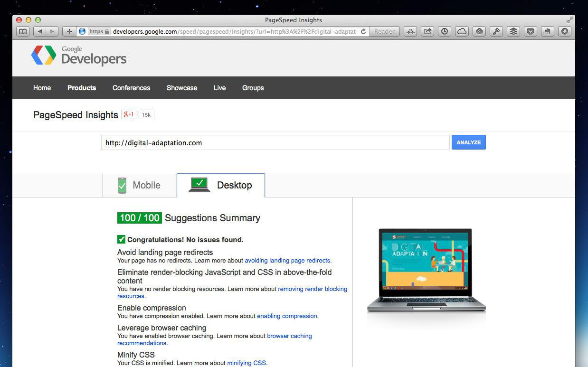Click the Evernote elephant toolbar icon
The height and width of the screenshot is (367, 588).
(x=548, y=31)
